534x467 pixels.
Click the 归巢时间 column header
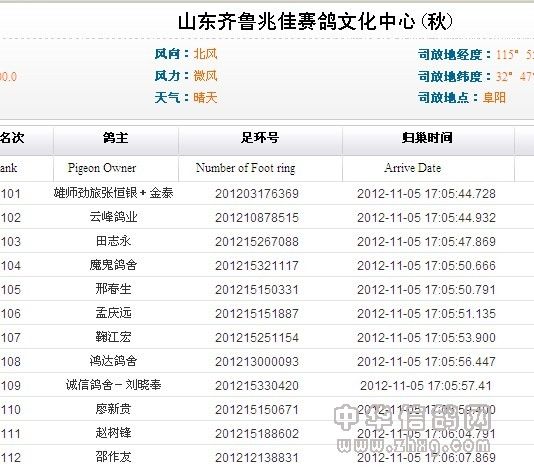pos(427,138)
